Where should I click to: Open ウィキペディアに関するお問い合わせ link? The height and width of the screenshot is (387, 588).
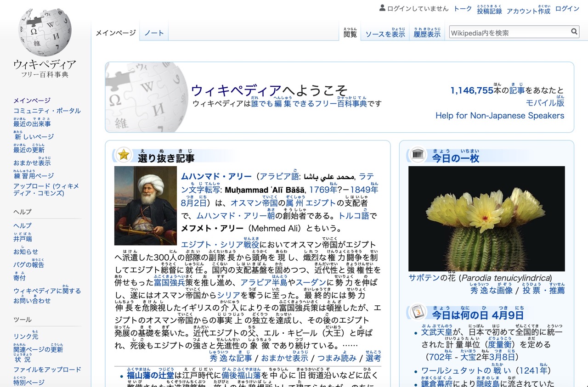tap(47, 295)
